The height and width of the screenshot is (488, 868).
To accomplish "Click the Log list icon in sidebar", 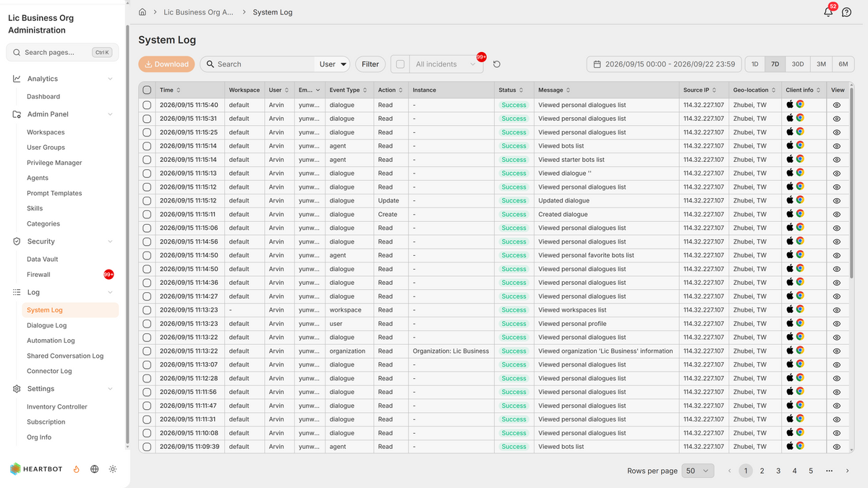I will (x=17, y=292).
